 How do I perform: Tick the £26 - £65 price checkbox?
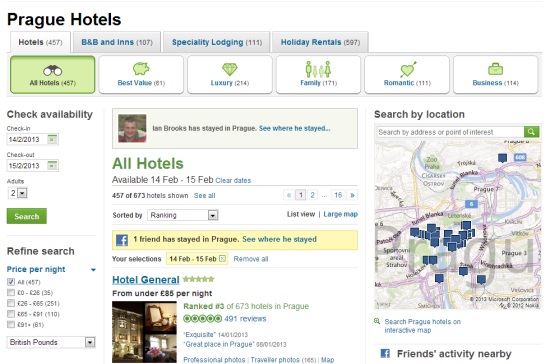click(x=11, y=303)
